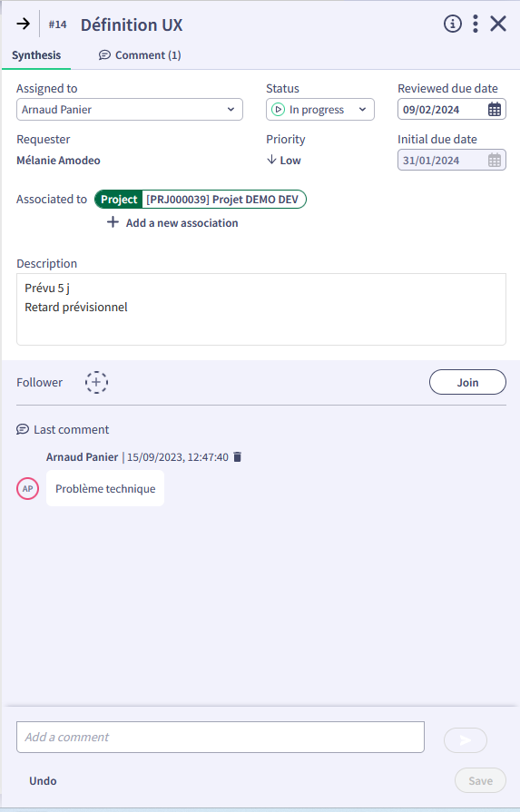This screenshot has height=812, width=520.
Task: Select the Synthesis tab
Action: tap(36, 55)
